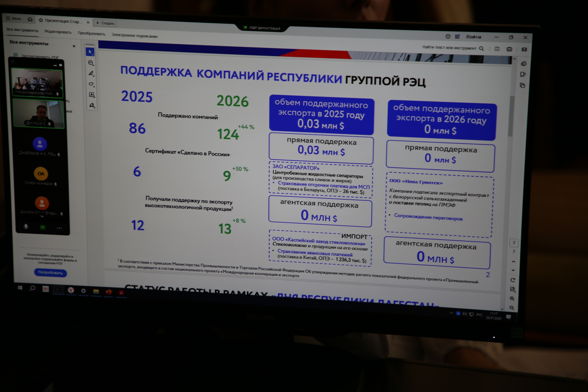
Task: Pick the highlighter pen tool
Action: pyautogui.click(x=91, y=73)
